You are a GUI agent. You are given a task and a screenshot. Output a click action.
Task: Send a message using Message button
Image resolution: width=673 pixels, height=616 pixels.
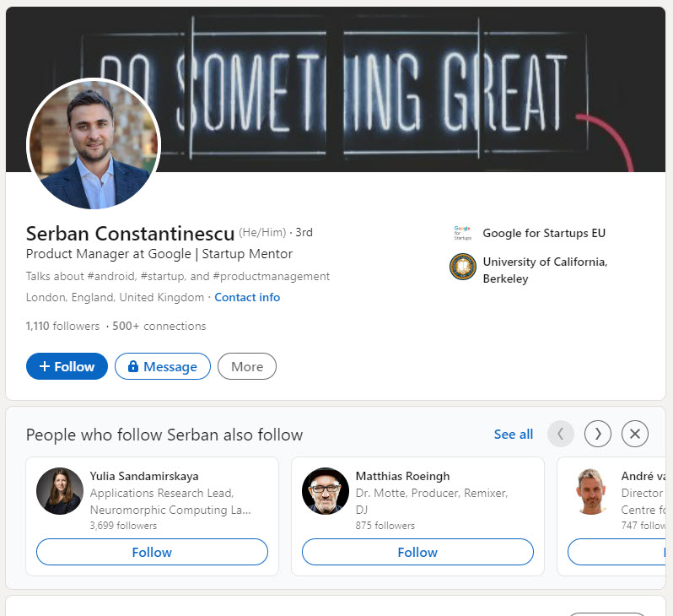163,366
